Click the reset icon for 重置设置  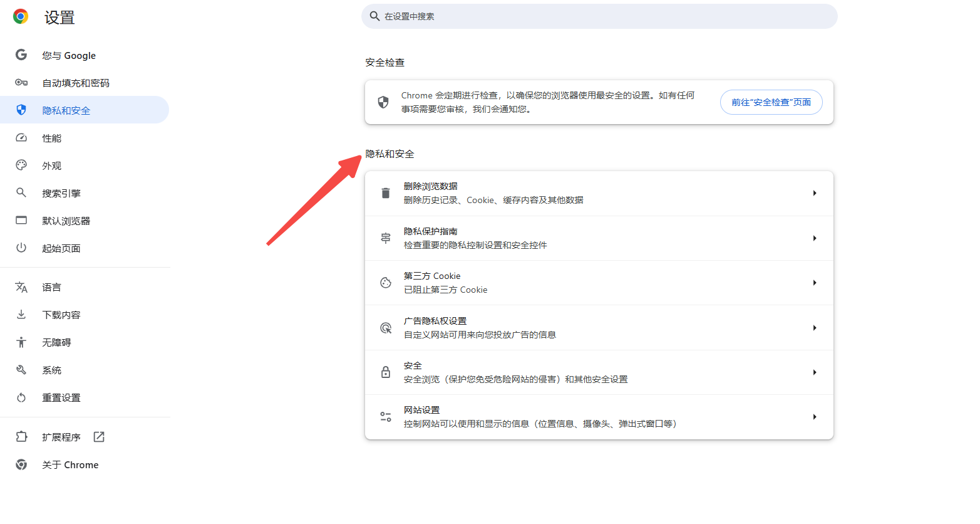(x=21, y=397)
